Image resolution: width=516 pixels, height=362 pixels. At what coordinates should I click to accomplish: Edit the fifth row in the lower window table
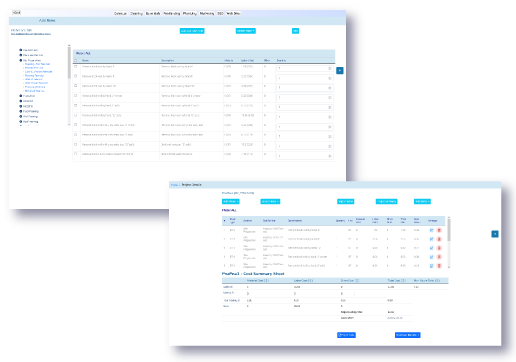point(432,266)
